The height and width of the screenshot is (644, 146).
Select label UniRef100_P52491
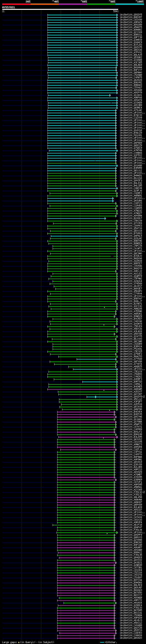coord(131,349)
